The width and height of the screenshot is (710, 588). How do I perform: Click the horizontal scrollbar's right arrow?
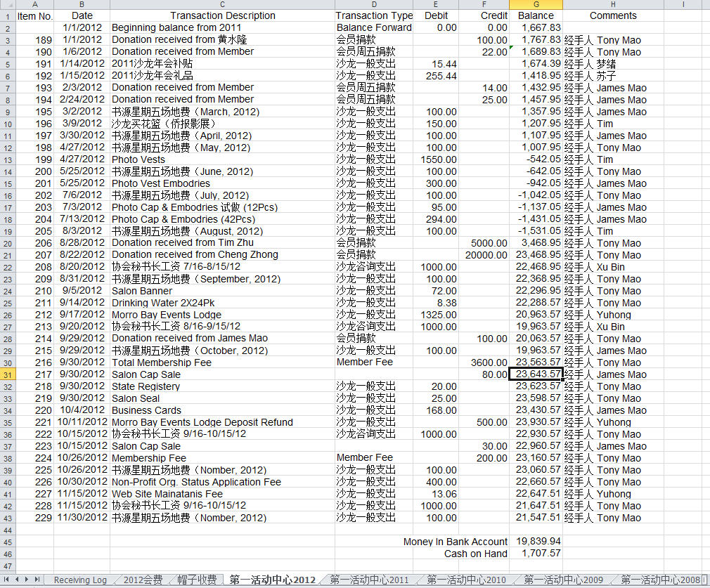(x=708, y=580)
